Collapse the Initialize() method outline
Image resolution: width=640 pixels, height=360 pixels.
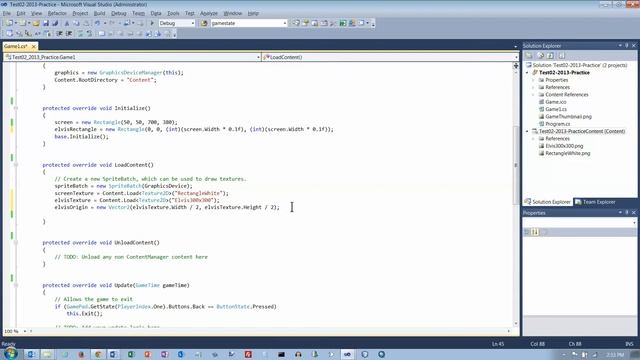[16, 108]
